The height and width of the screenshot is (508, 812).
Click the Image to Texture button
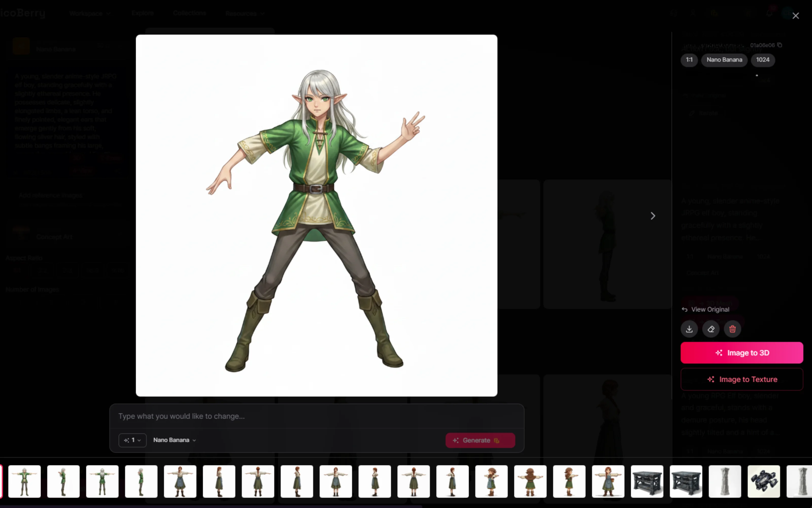tap(742, 379)
